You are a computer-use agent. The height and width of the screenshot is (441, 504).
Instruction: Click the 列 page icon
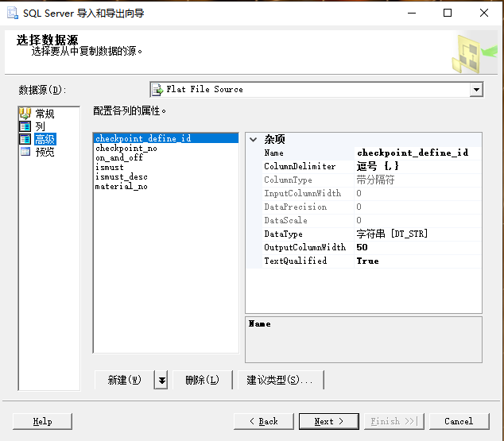pos(25,126)
